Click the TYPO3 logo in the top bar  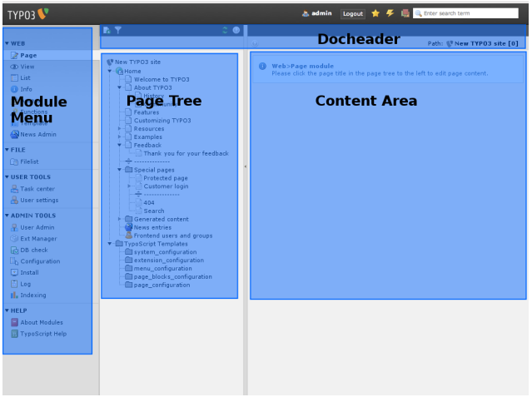click(x=27, y=13)
